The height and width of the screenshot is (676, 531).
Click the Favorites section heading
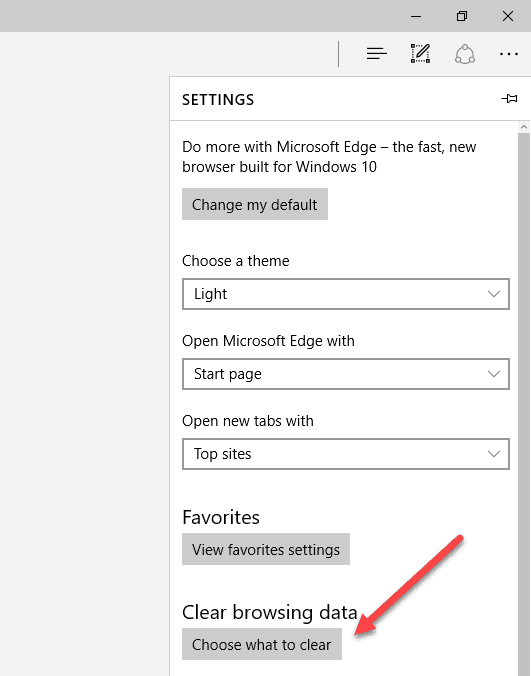click(221, 517)
